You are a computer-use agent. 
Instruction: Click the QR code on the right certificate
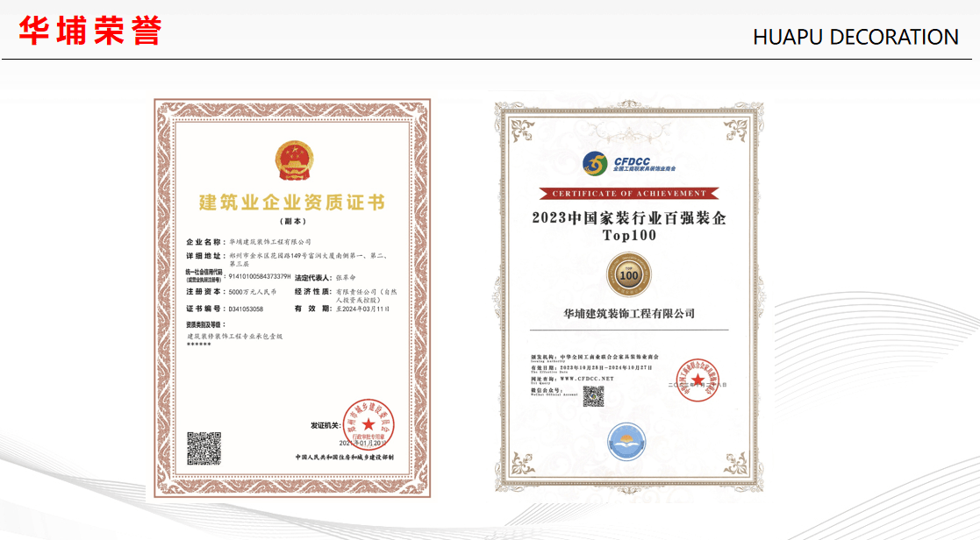pyautogui.click(x=594, y=396)
